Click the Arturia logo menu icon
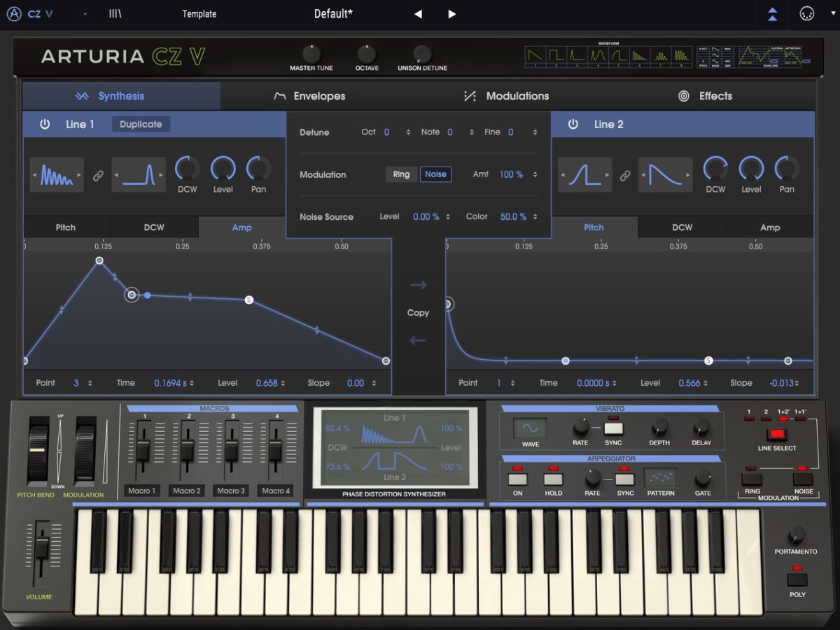This screenshot has height=630, width=840. (14, 14)
